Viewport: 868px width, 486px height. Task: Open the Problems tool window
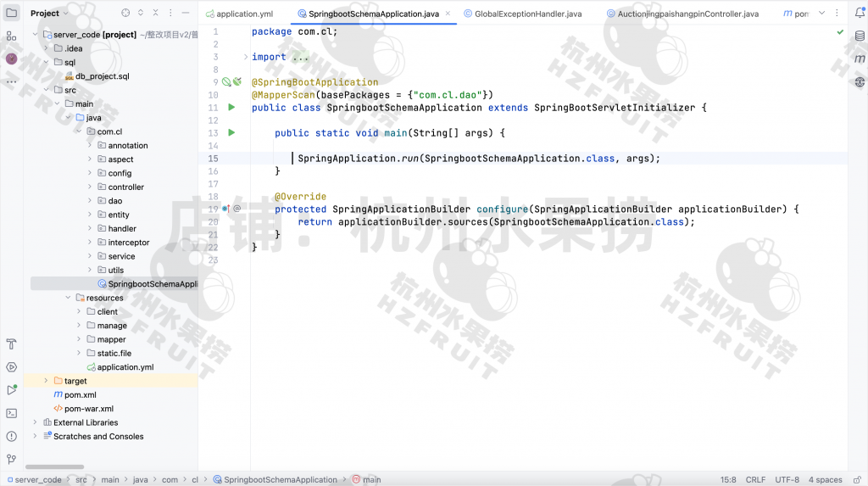pyautogui.click(x=11, y=436)
